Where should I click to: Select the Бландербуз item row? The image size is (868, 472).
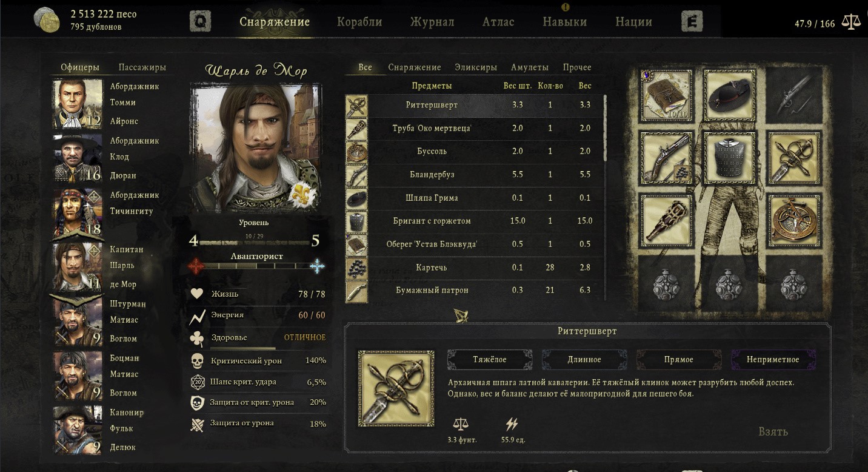coord(475,175)
